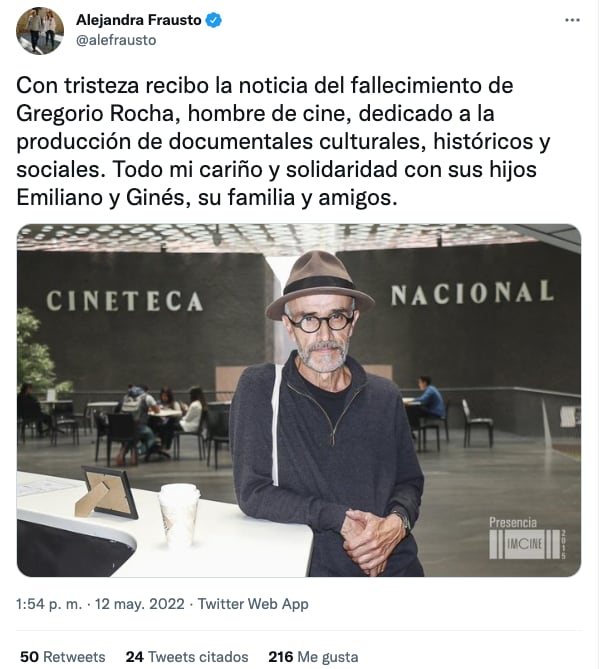Open the three-dot more options menu
Screen dimensions: 602x669
click(572, 20)
